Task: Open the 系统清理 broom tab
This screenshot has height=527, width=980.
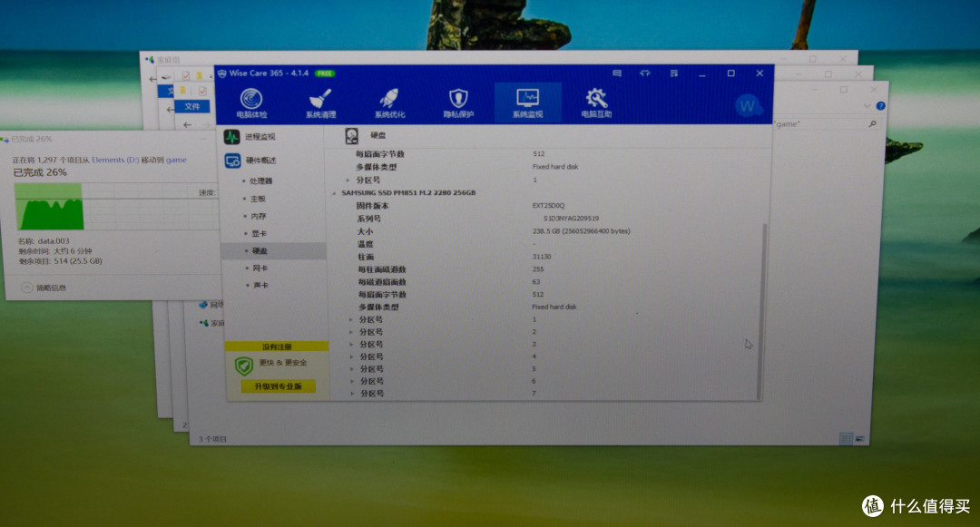Action: [320, 103]
